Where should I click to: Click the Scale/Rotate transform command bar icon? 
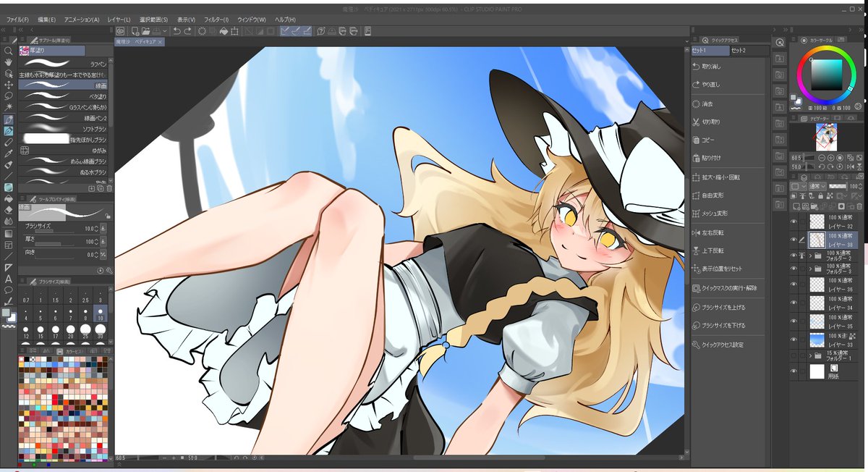point(234,31)
